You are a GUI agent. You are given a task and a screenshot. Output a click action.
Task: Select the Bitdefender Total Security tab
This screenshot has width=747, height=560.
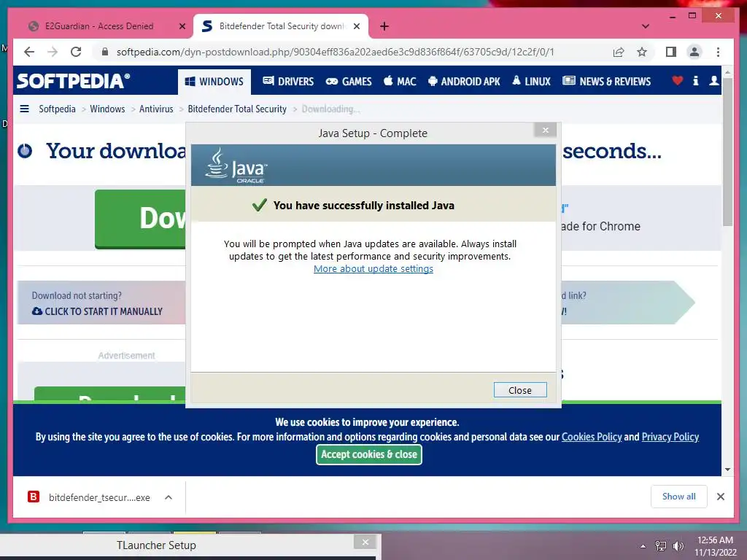[281, 26]
